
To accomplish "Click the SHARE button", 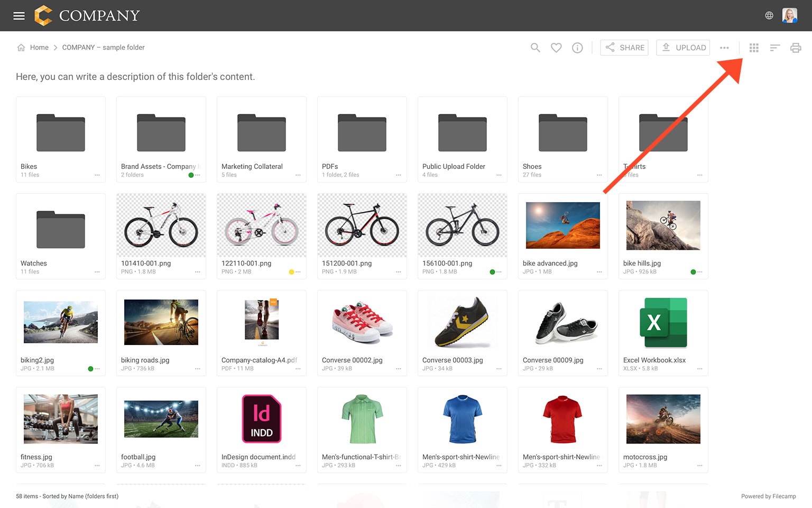I will pos(624,48).
